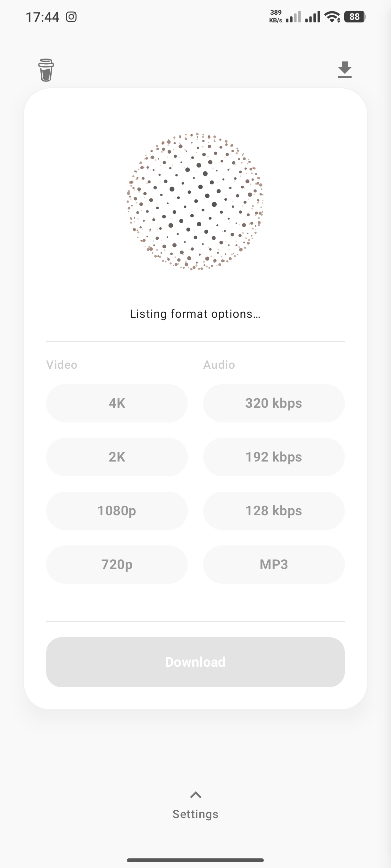
Task: Select 2K video quality
Action: coord(117,457)
